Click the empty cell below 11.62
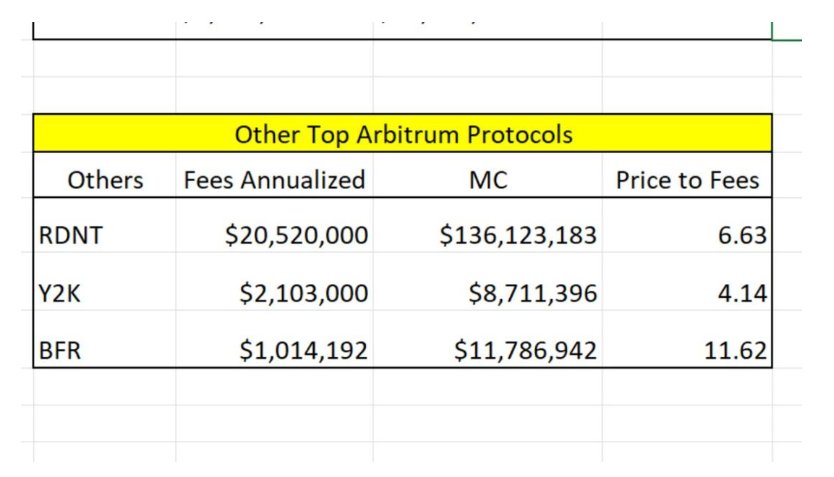The image size is (834, 477). click(687, 387)
